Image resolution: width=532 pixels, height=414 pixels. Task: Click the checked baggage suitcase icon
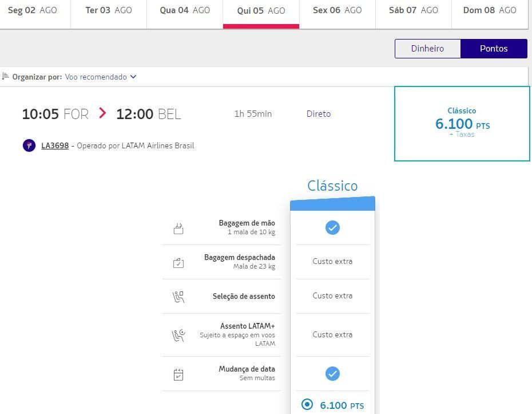[178, 263]
